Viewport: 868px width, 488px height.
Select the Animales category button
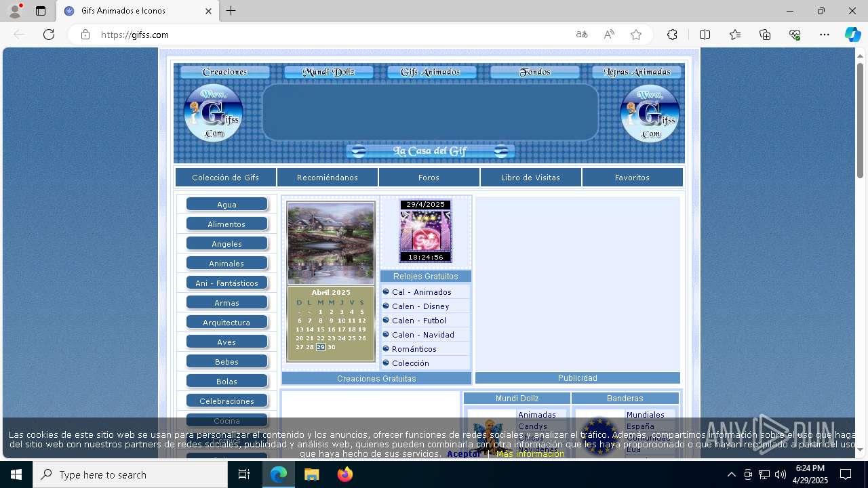226,264
